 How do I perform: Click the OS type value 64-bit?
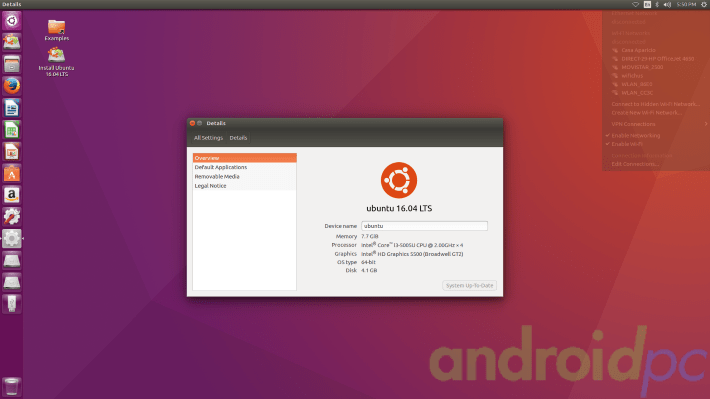coord(368,262)
